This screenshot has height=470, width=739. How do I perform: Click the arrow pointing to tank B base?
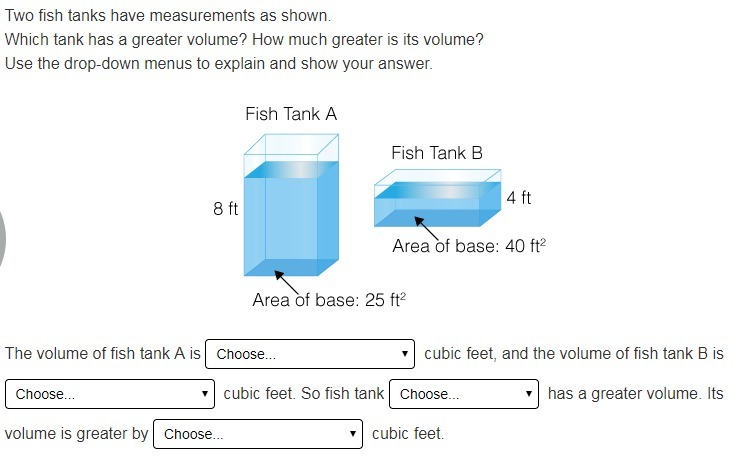pyautogui.click(x=427, y=229)
